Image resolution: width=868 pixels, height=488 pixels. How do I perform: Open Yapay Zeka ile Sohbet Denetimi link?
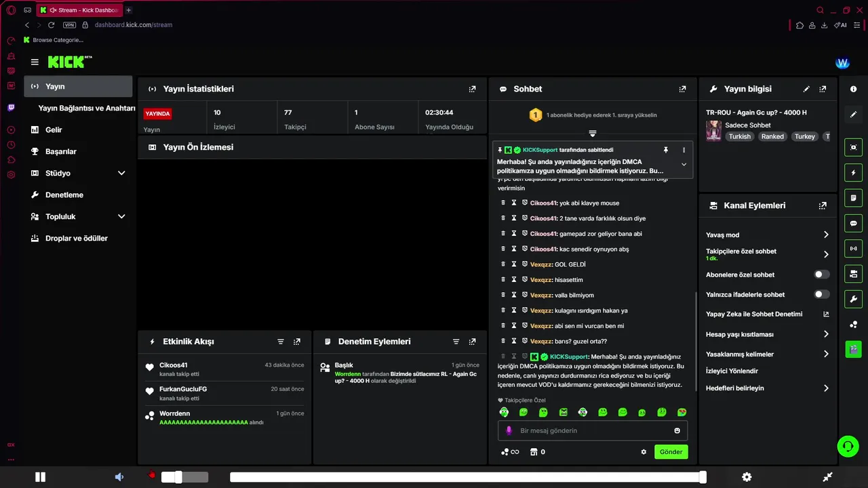[768, 314]
